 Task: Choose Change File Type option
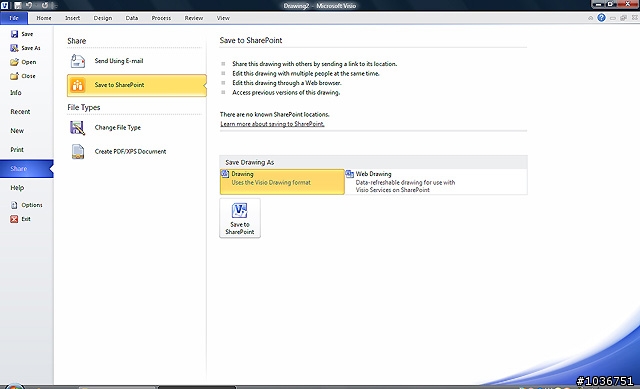click(136, 128)
